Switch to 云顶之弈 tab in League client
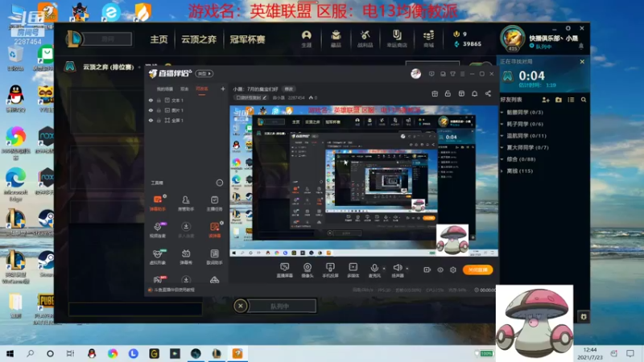Viewport: 644px width, 362px height. 199,39
